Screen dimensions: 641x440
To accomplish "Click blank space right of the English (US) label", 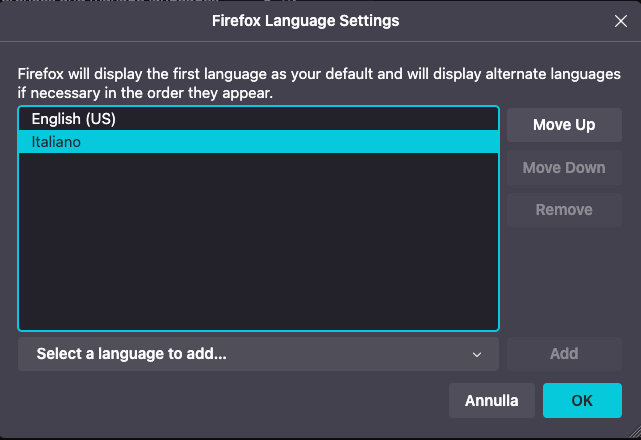I will (x=300, y=119).
